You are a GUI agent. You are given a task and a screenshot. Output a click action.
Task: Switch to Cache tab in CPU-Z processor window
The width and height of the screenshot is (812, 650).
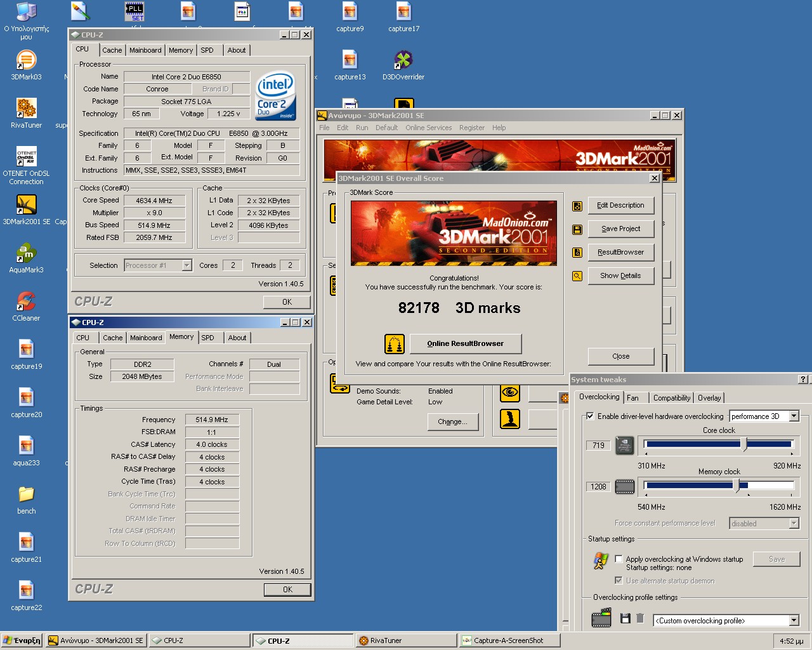click(112, 50)
